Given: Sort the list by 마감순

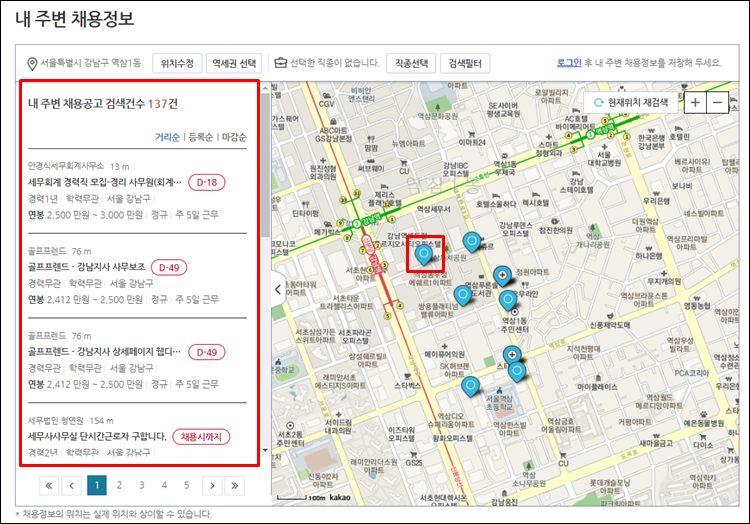Looking at the screenshot, I should [x=234, y=137].
